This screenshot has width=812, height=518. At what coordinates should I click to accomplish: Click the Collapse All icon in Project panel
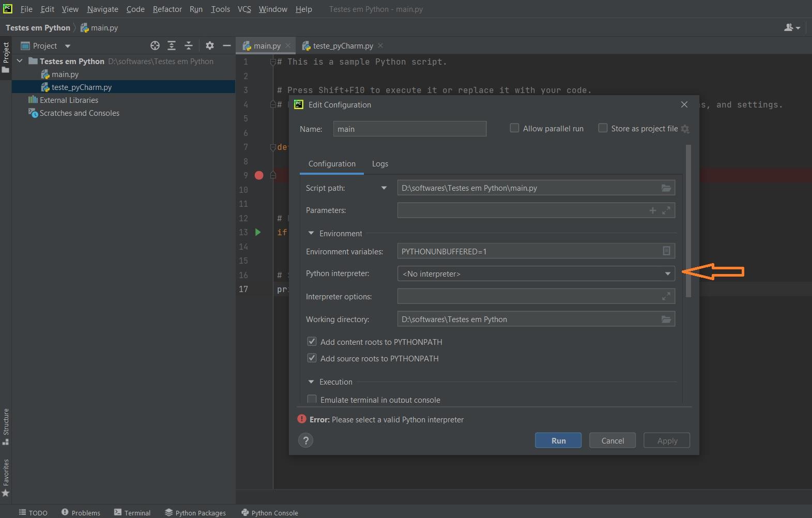(x=189, y=45)
